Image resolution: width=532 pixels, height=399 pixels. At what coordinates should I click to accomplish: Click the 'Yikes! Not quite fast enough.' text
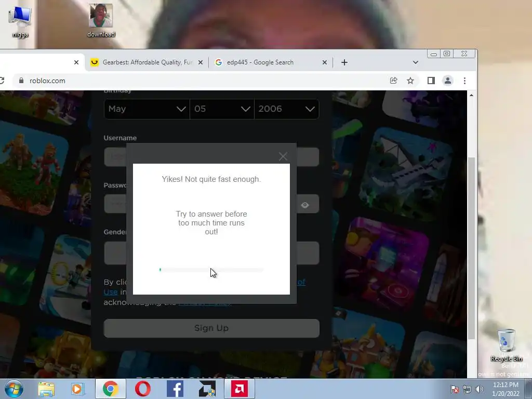(211, 179)
